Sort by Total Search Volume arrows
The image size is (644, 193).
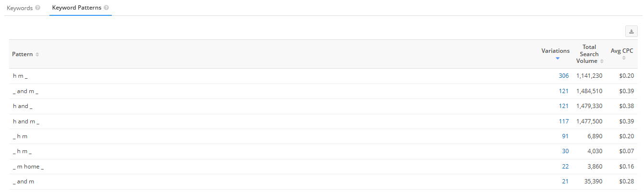[602, 61]
